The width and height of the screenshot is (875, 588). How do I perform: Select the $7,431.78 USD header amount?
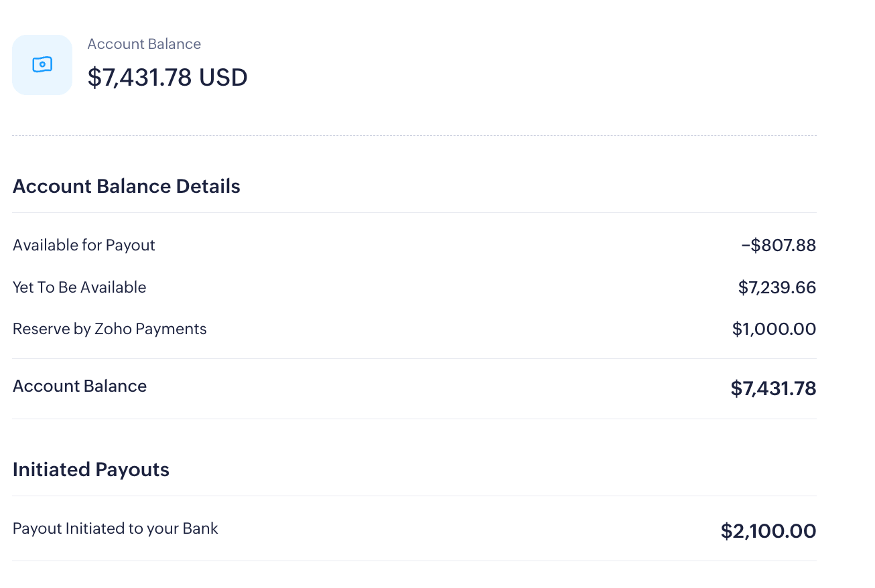point(167,78)
